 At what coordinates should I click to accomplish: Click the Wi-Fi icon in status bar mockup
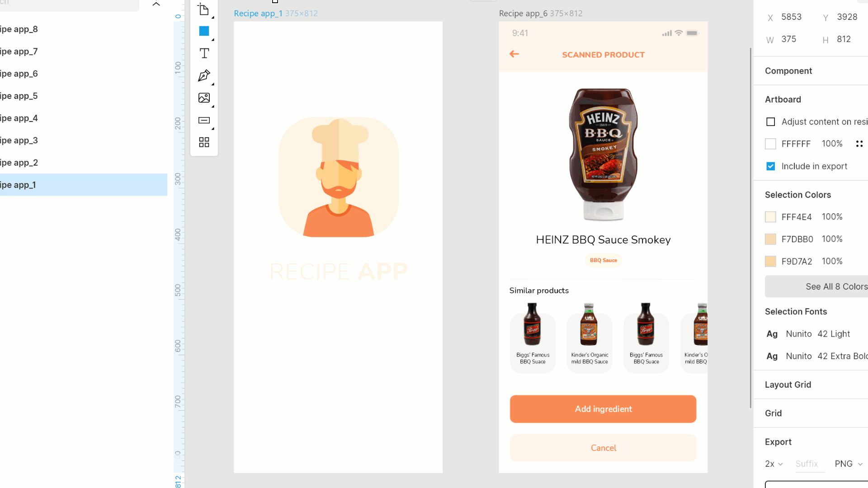tap(679, 33)
